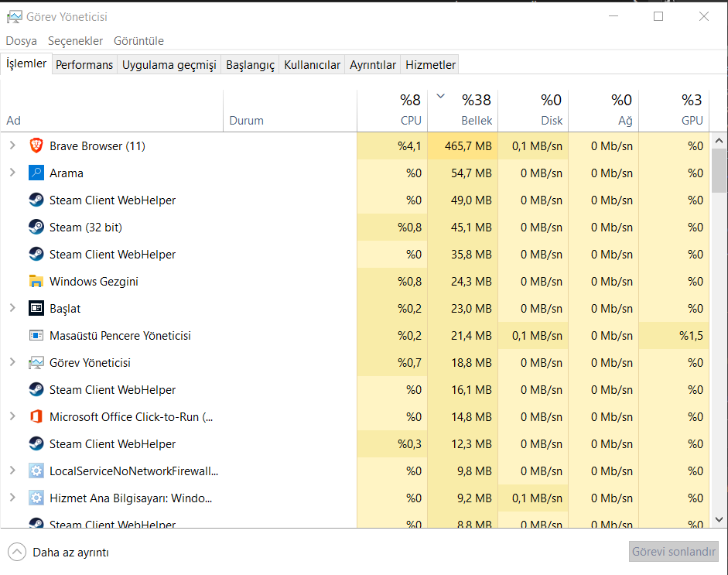Click the Arama search magnifier icon
The image size is (728, 575).
(x=36, y=173)
